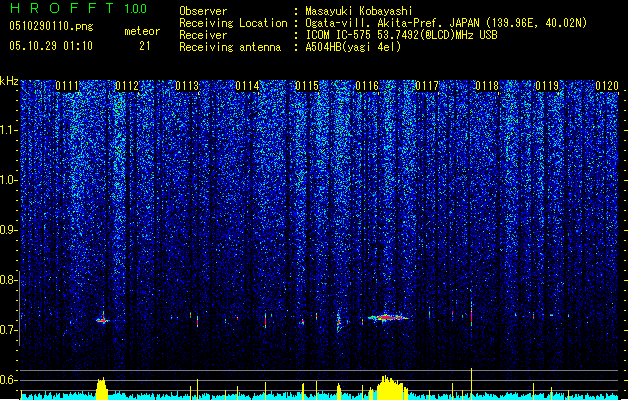
Task: Click time marker 0114
Action: [247, 86]
